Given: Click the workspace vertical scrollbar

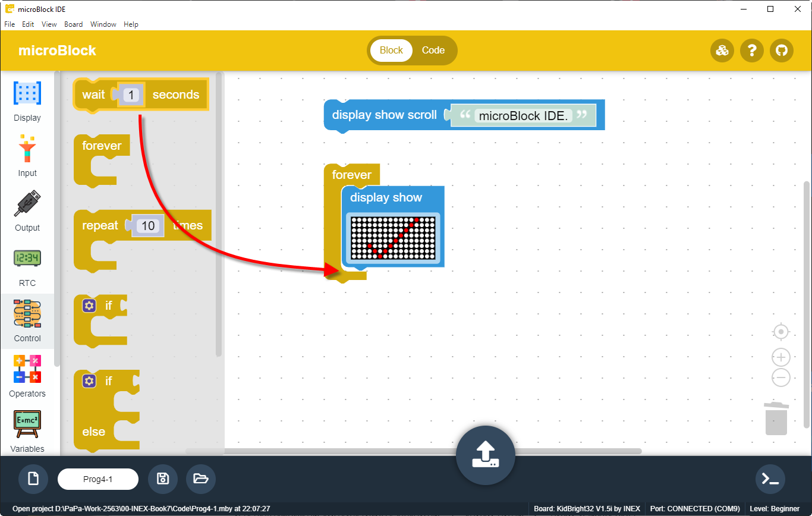Looking at the screenshot, I should coord(807,303).
